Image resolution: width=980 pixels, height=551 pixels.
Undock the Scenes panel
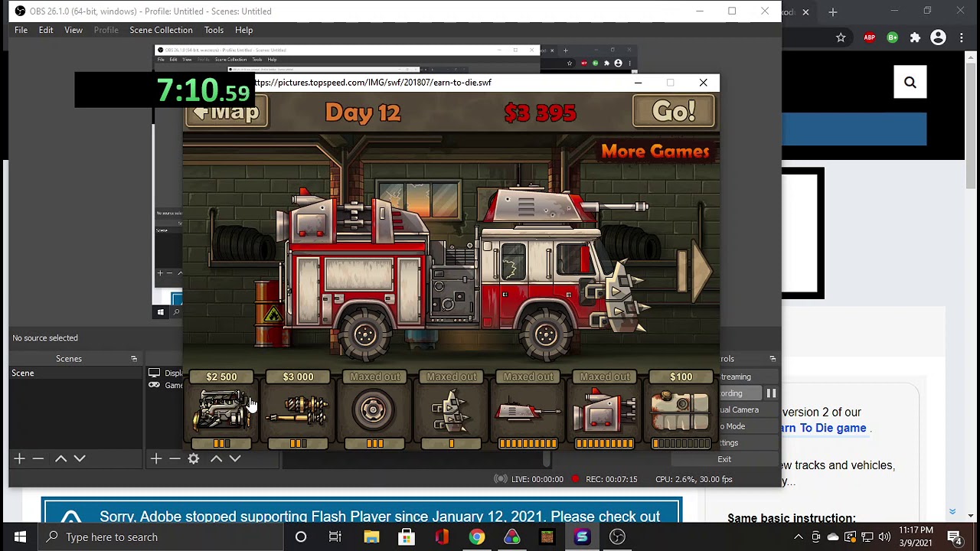[134, 358]
